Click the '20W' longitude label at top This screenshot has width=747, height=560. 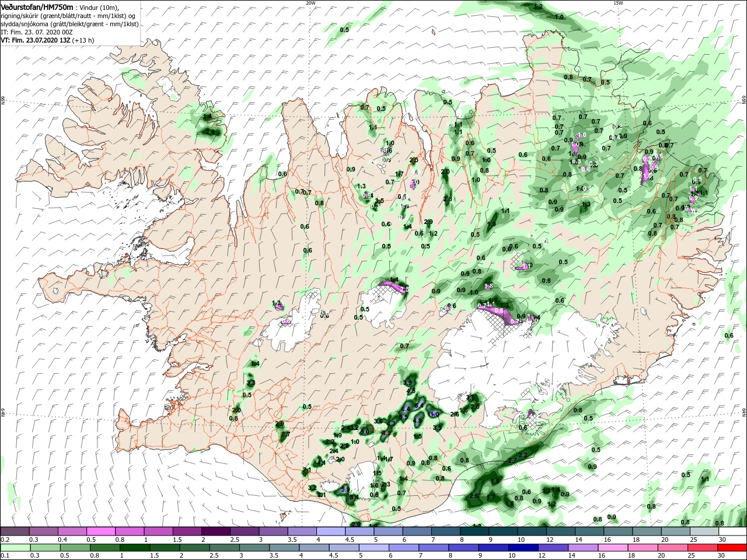(310, 3)
